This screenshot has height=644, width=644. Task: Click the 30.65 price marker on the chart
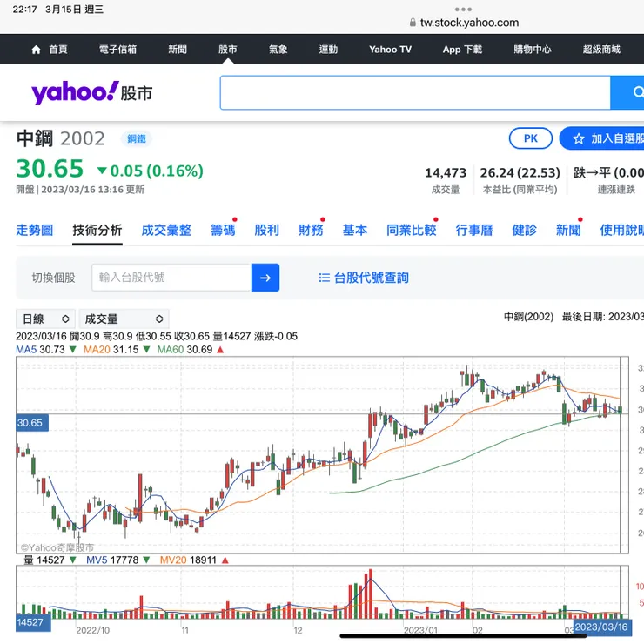click(32, 423)
